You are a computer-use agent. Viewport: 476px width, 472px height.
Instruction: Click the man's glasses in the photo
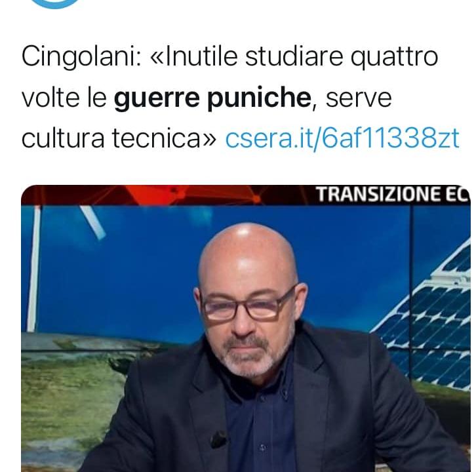[249, 307]
